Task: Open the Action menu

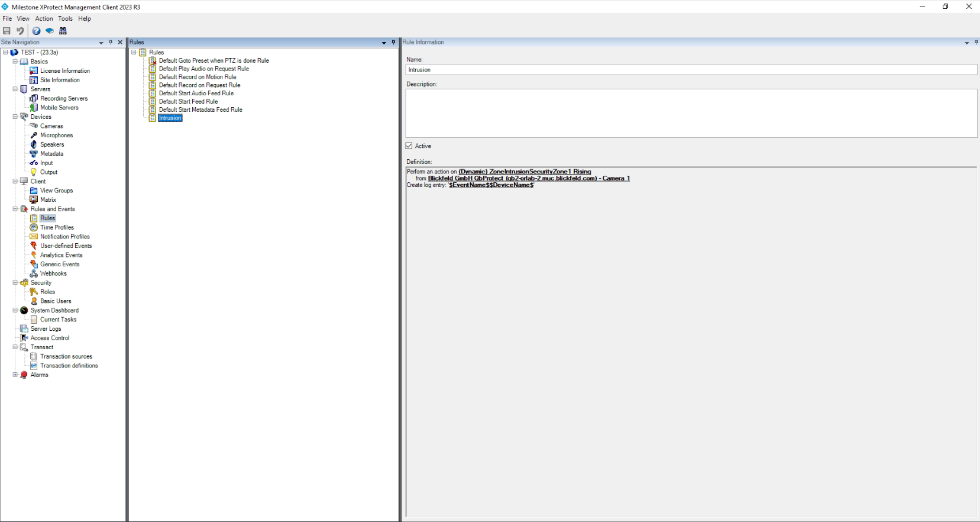Action: 44,18
